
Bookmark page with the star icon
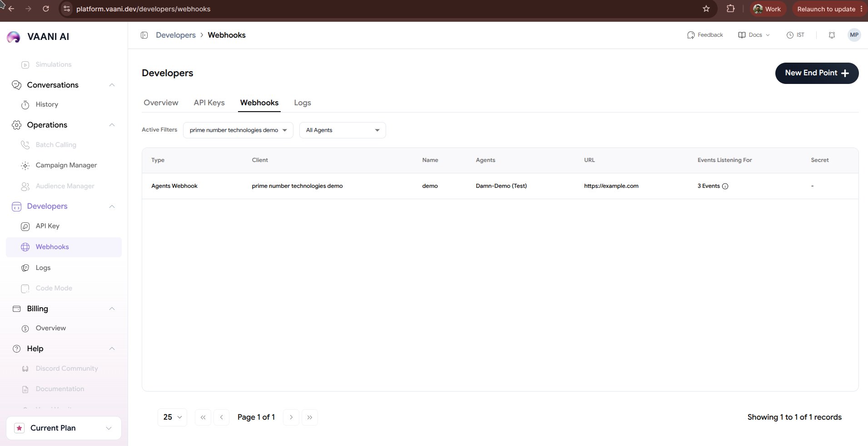coord(706,9)
